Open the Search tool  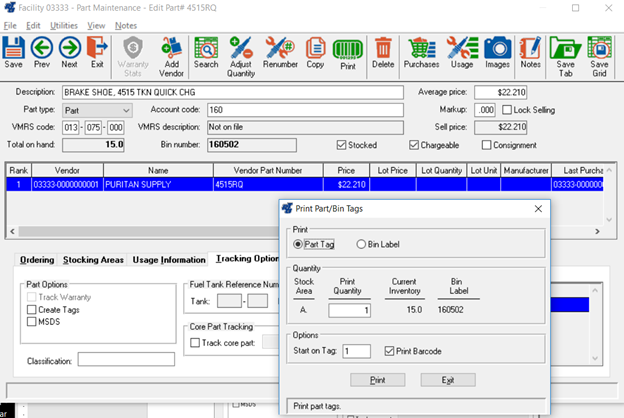click(x=206, y=52)
